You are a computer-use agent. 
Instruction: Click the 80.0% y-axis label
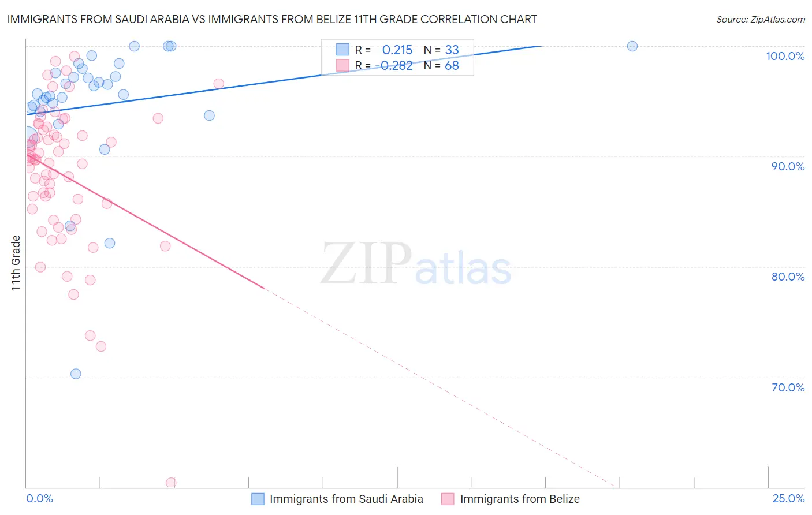tap(788, 277)
